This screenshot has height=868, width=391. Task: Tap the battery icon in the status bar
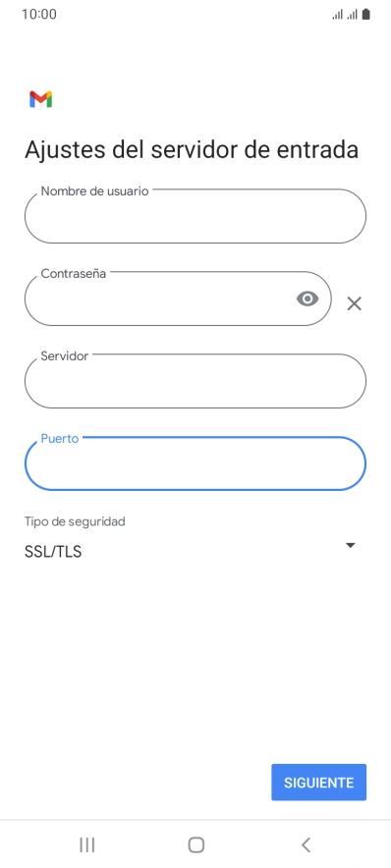(365, 15)
